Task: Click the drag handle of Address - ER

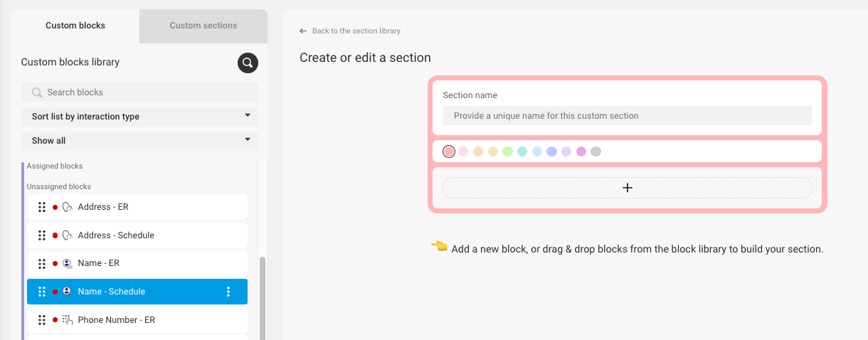Action: tap(42, 207)
